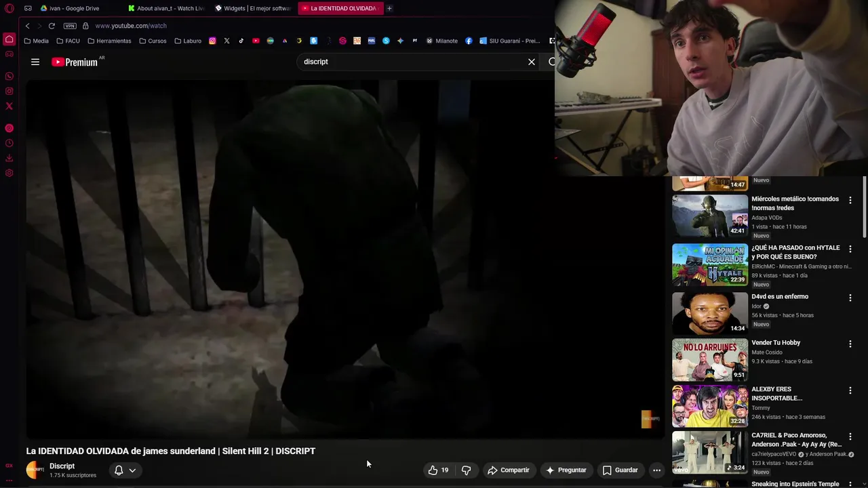The image size is (868, 488).
Task: Click the Preguntar button
Action: pos(566,470)
